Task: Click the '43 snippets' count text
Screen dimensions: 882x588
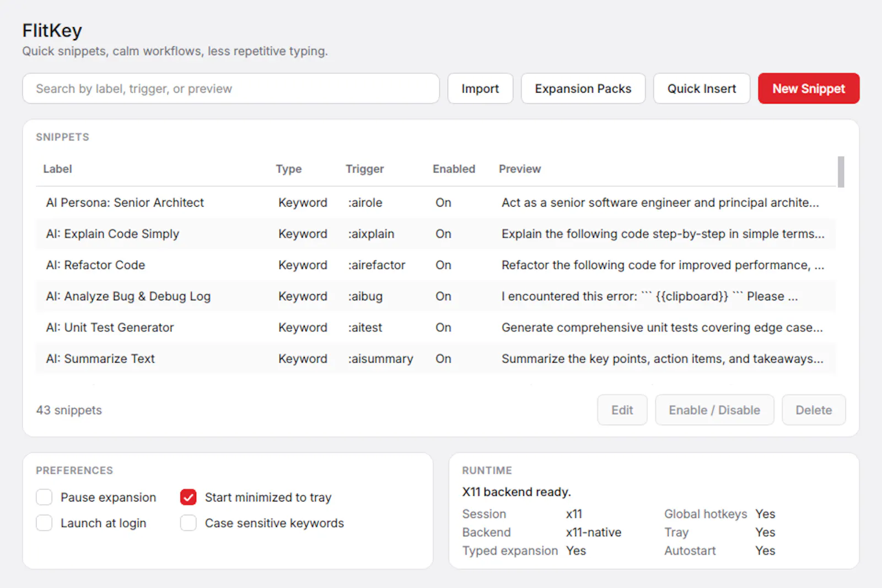Action: click(69, 410)
